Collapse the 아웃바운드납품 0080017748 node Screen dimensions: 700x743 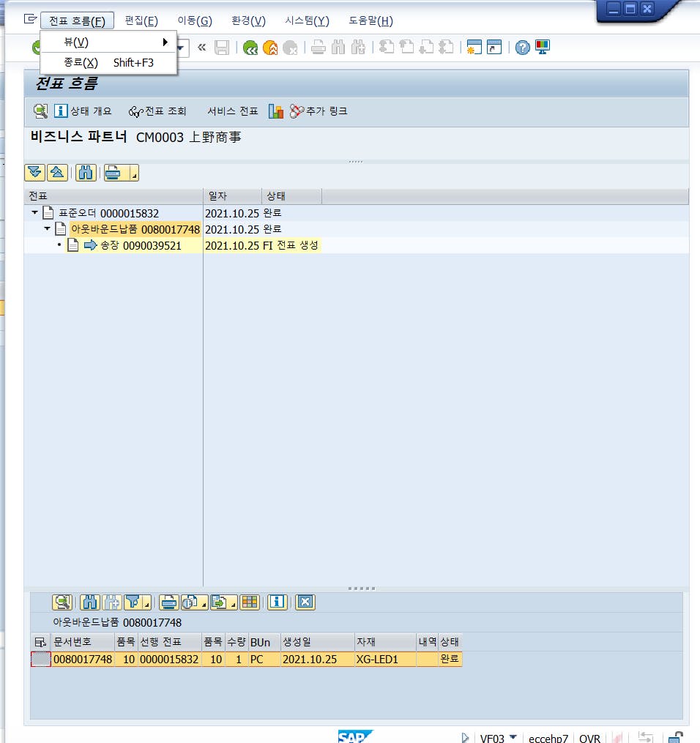[47, 229]
